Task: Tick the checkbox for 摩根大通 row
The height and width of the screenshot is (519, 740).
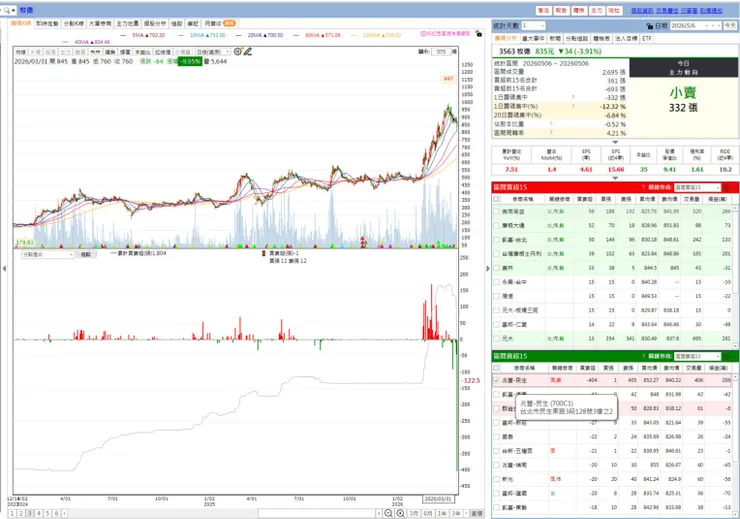Action: point(496,226)
